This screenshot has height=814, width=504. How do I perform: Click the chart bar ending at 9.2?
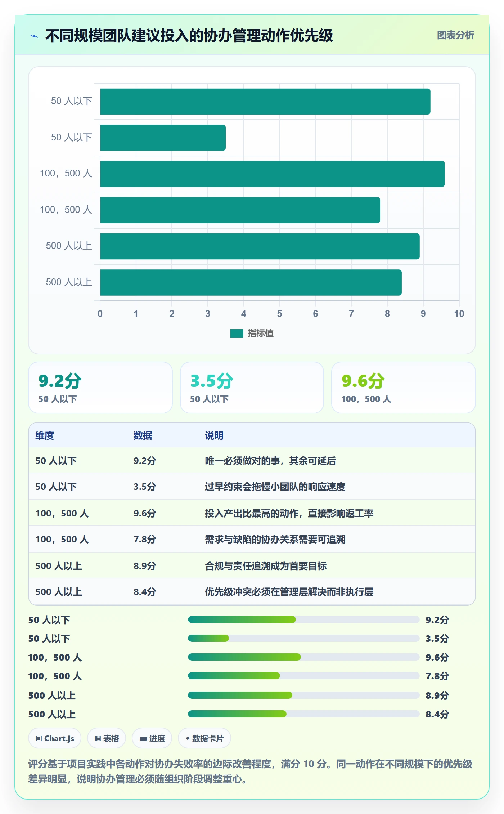pyautogui.click(x=265, y=102)
